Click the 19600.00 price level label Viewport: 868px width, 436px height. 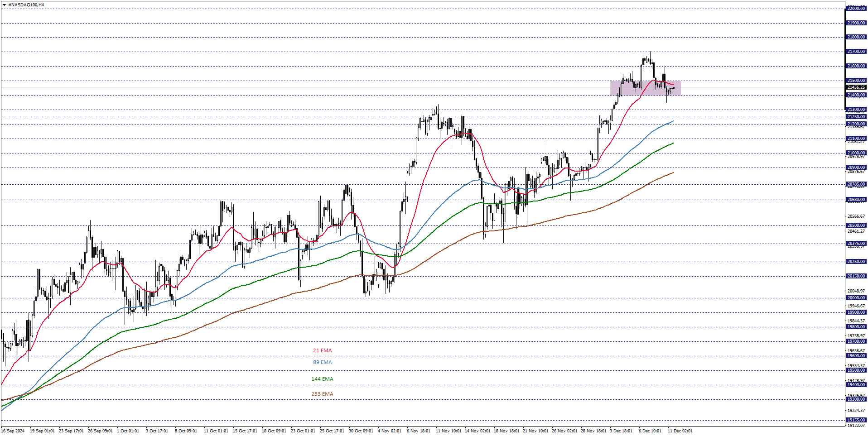tap(856, 356)
